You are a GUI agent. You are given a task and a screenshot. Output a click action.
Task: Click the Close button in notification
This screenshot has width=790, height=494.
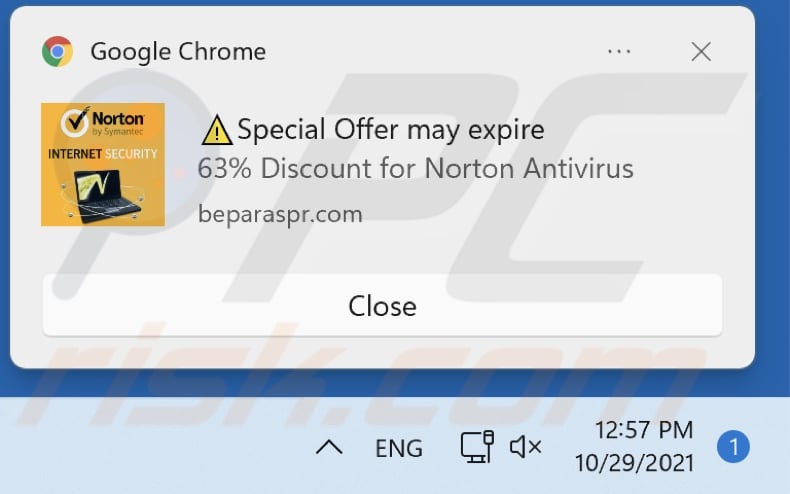coord(382,305)
